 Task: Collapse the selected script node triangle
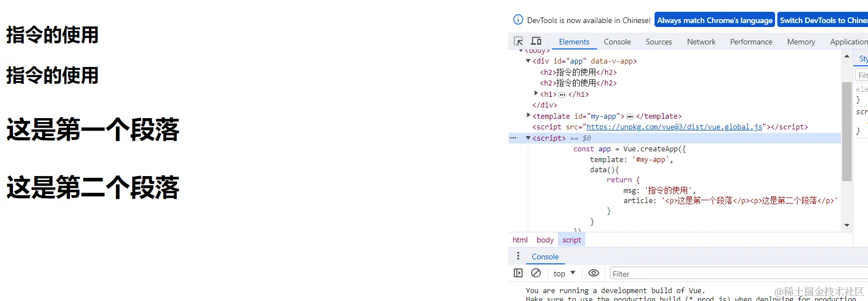[x=528, y=138]
